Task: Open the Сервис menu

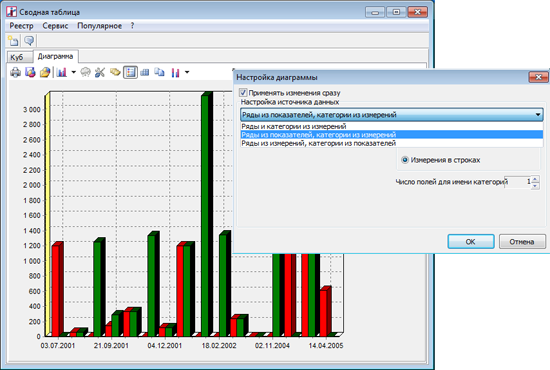Action: pos(55,26)
